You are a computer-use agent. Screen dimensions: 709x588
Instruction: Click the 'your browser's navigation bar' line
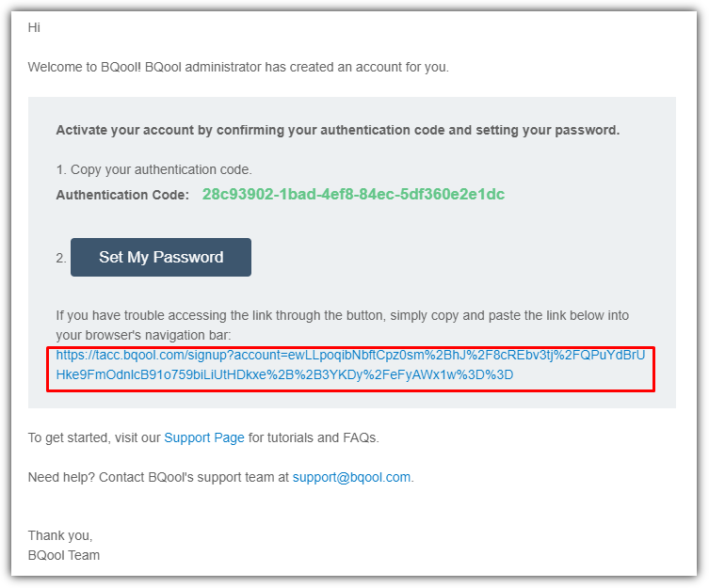[x=143, y=335]
